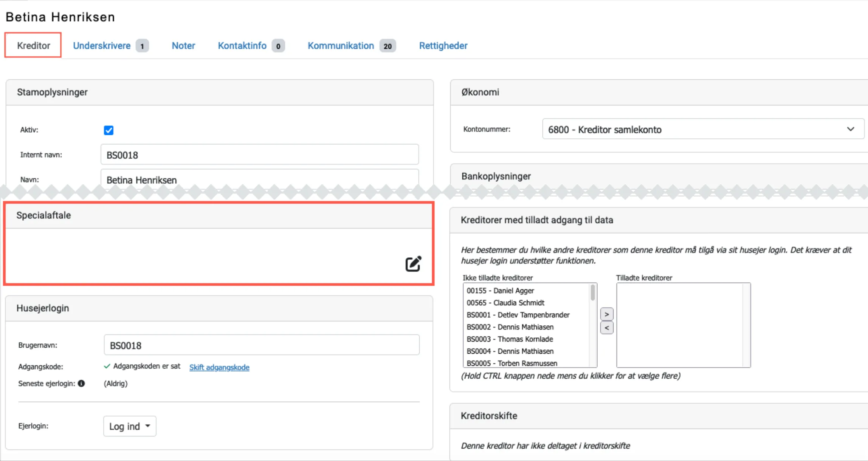Select BS0003 - Thomas Kornlade in the list
Viewport: 868px width, 461px height.
[510, 339]
